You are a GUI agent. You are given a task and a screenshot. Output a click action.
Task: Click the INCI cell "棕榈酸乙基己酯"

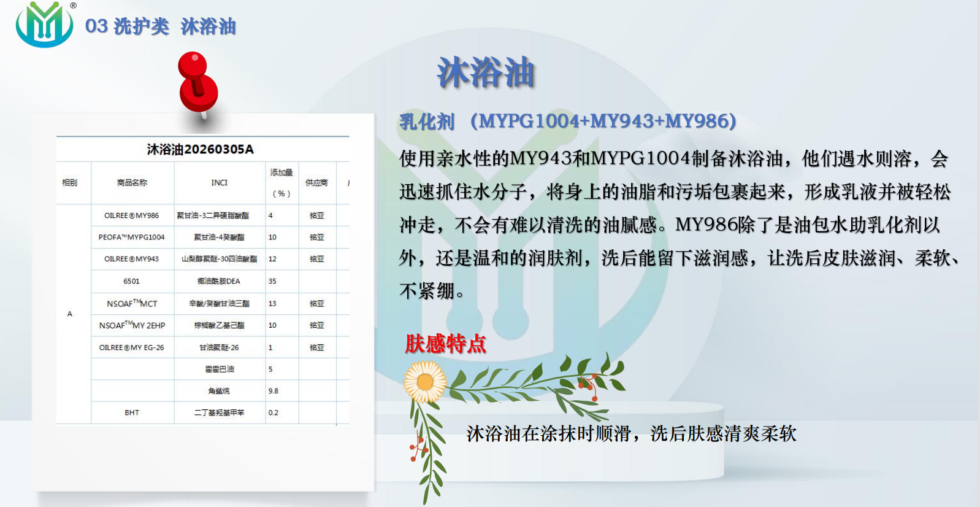click(x=219, y=325)
